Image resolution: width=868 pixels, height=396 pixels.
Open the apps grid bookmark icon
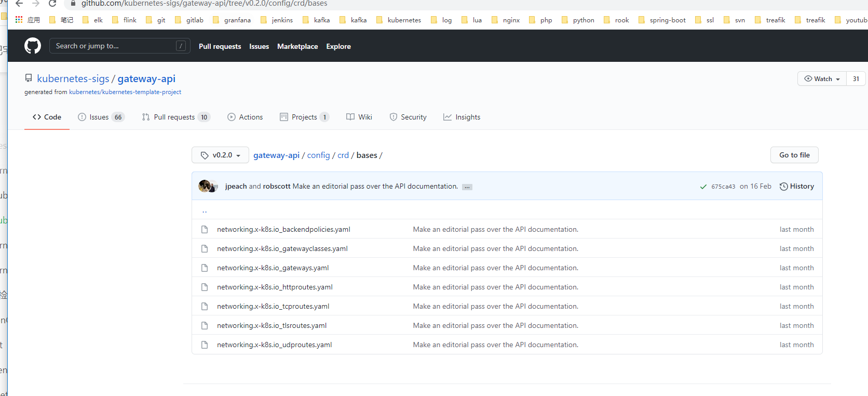[19, 20]
